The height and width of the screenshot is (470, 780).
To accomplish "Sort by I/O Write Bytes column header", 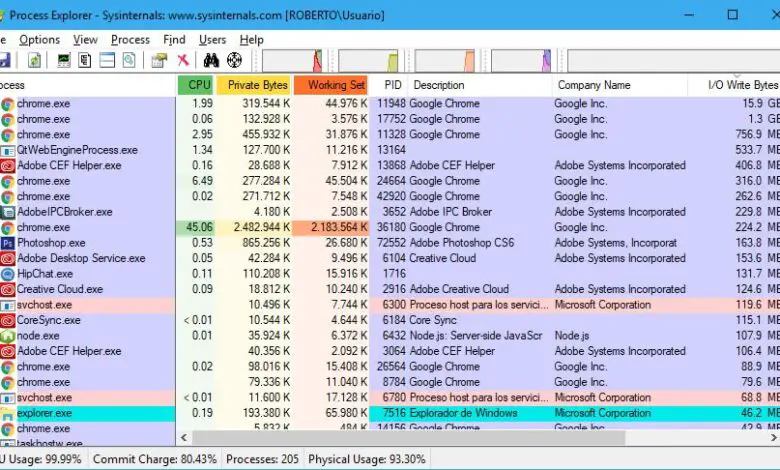I will [x=734, y=85].
